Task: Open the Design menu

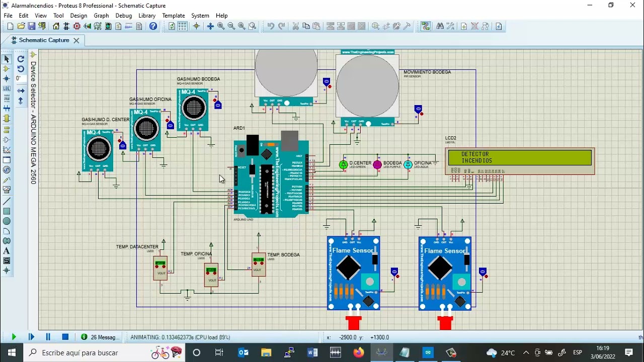Action: tap(78, 16)
